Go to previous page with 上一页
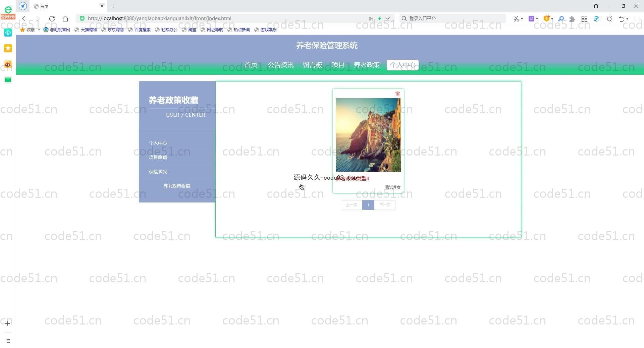Viewport: 644px width, 348px height. click(352, 205)
